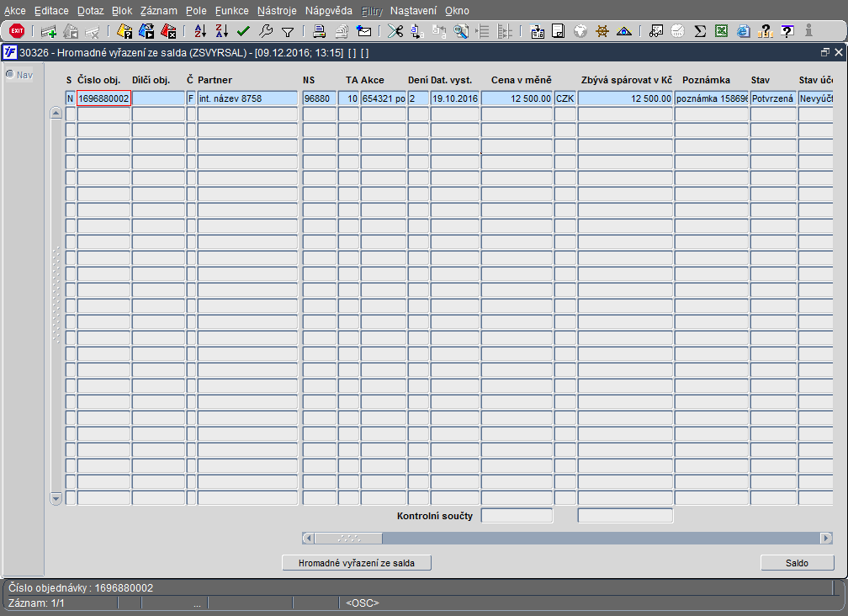Click the envelope mail icon
The width and height of the screenshot is (848, 616).
tap(364, 31)
